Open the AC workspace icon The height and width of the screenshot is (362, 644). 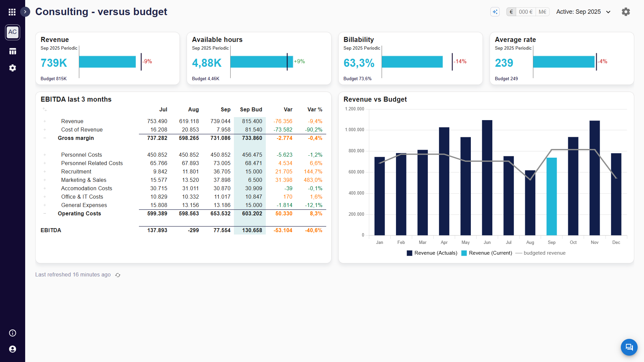[12, 32]
